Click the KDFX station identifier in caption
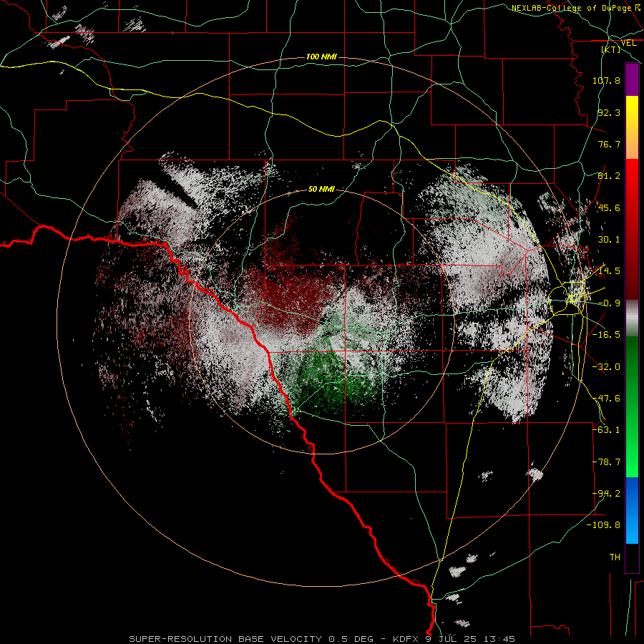This screenshot has width=644, height=644. pos(406,639)
